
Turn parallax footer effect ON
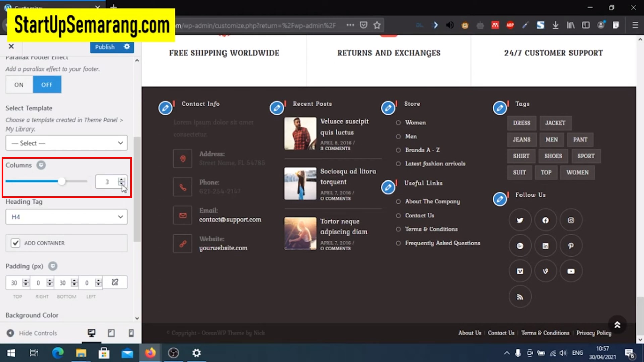tap(19, 85)
